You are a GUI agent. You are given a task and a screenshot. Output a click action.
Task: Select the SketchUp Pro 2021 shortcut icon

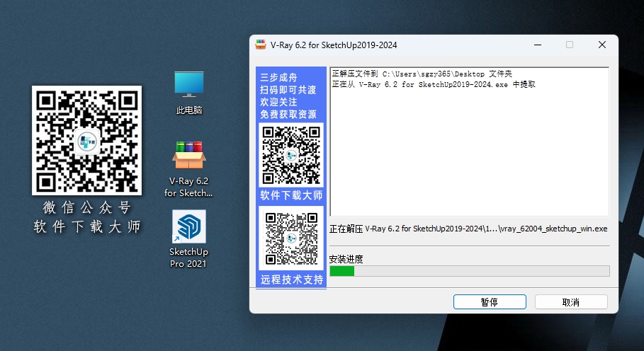188,239
